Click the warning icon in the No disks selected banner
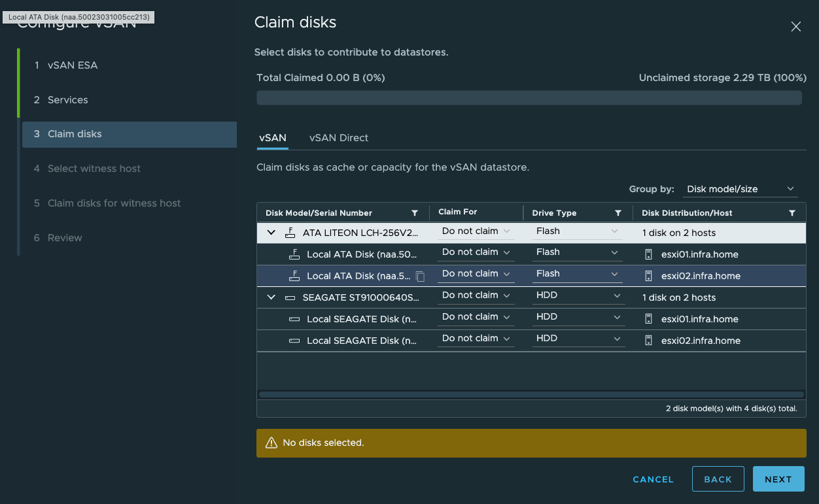819x504 pixels. tap(271, 443)
